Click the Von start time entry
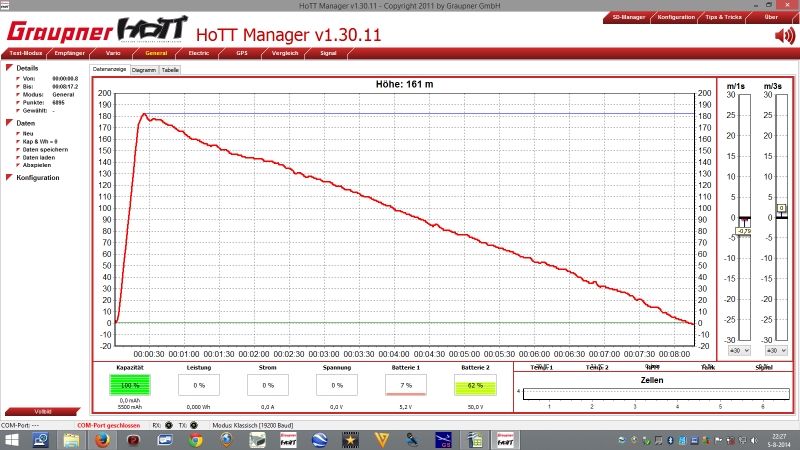Image resolution: width=800 pixels, height=450 pixels. point(47,79)
